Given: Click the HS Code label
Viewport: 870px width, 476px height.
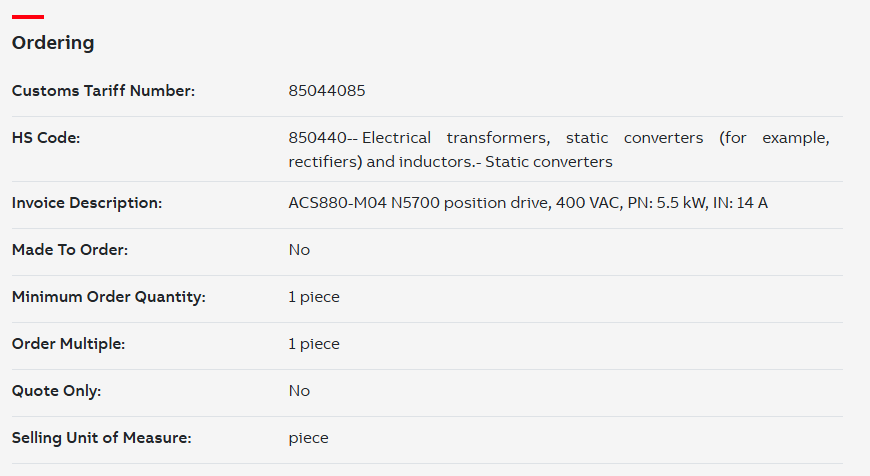Looking at the screenshot, I should pyautogui.click(x=46, y=138).
